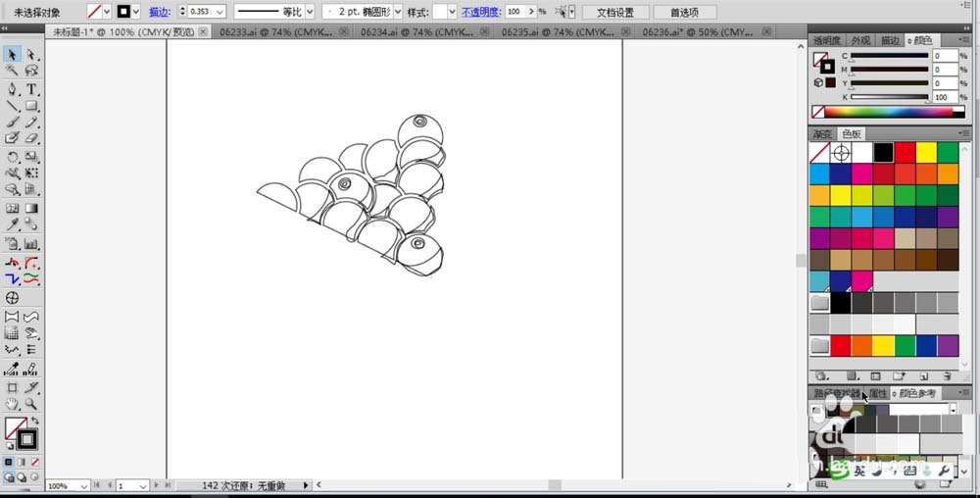Select the Eyedropper tool
The height and width of the screenshot is (498, 980).
click(12, 225)
